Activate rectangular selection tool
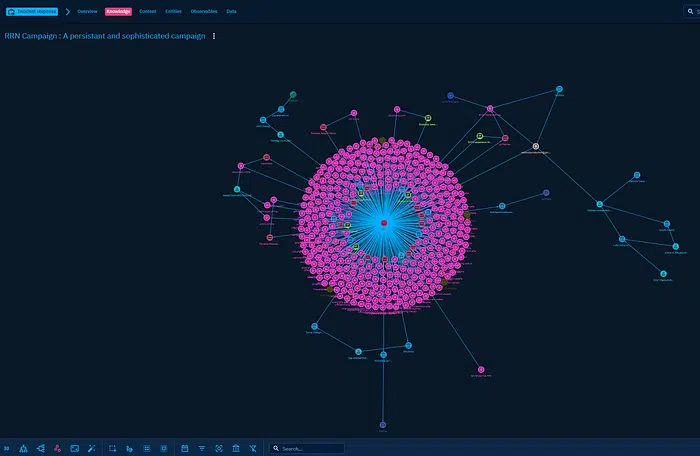Viewport: 700px width, 456px height. [113, 449]
